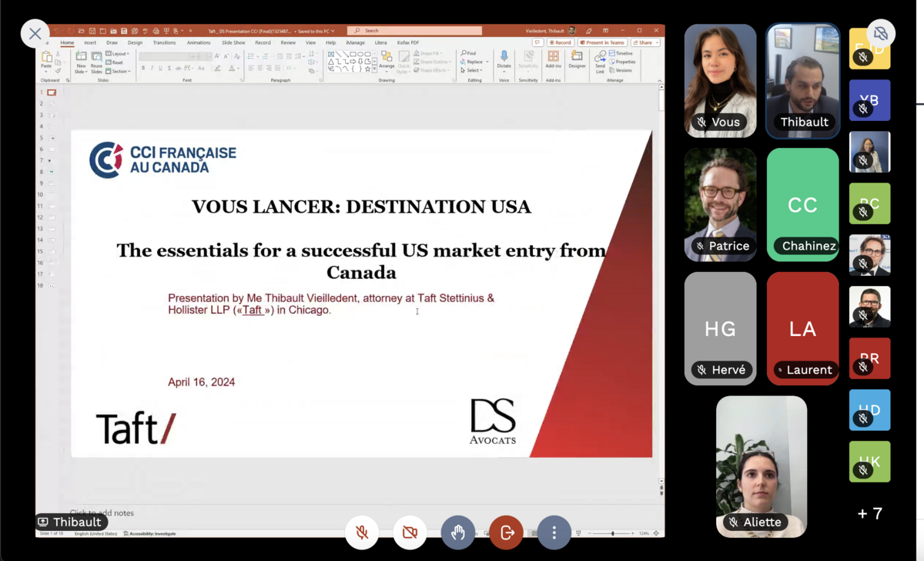Unmute the microphone in call controls

point(362,532)
